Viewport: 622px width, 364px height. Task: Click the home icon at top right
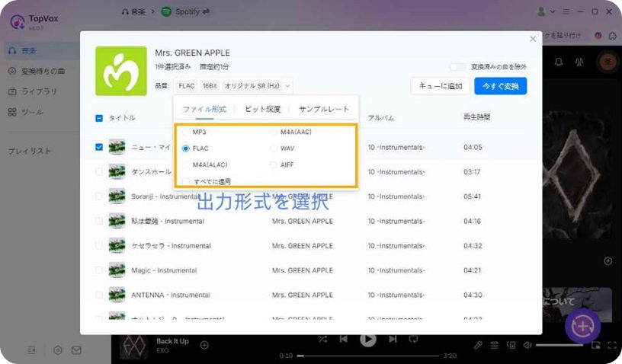[613, 36]
